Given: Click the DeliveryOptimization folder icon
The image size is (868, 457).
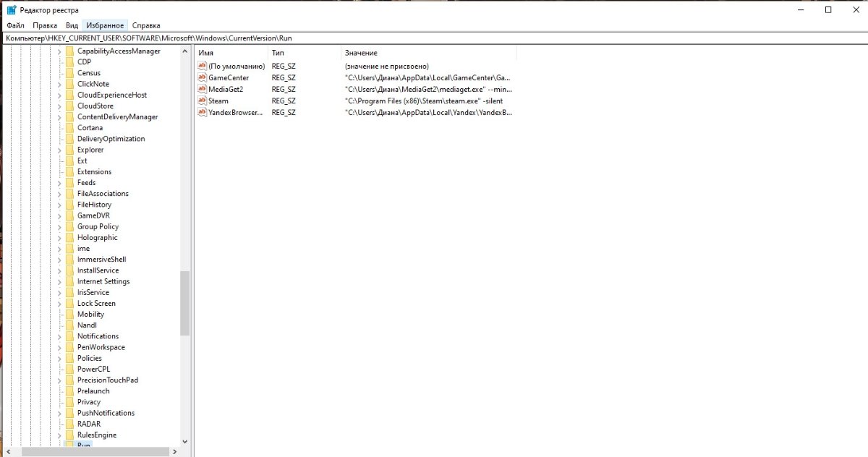Looking at the screenshot, I should click(x=69, y=139).
